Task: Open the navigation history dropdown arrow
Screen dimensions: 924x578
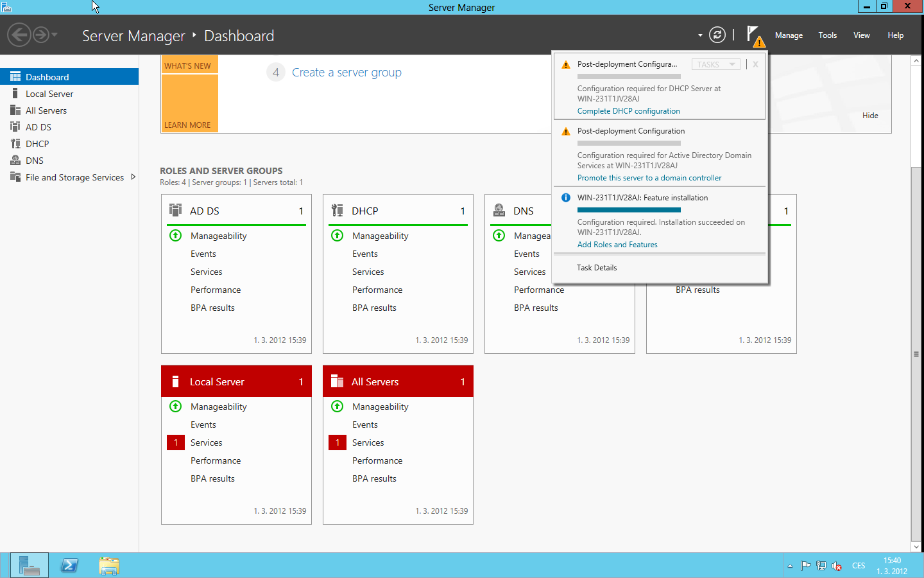Action: 55,35
